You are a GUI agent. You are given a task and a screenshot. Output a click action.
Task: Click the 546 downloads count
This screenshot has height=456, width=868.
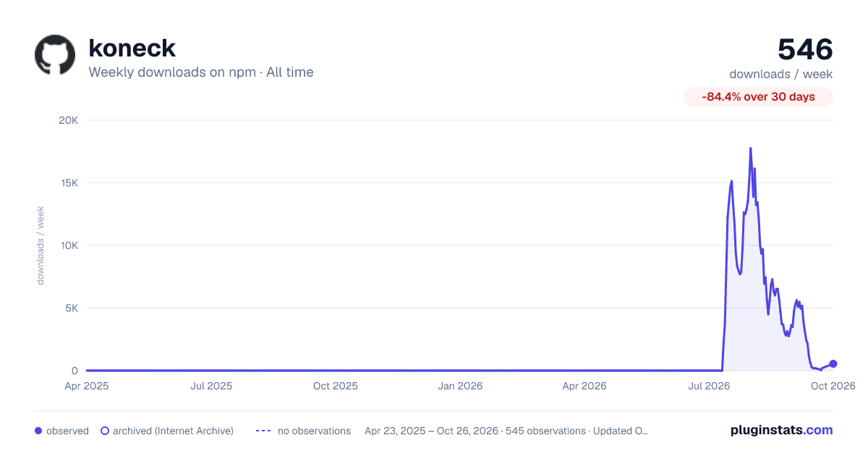805,49
